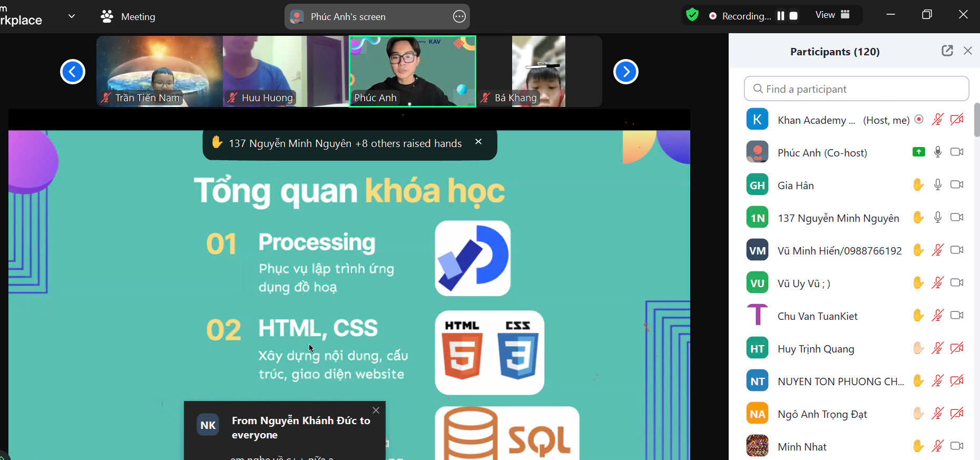Pause the meeting recording

click(x=780, y=16)
